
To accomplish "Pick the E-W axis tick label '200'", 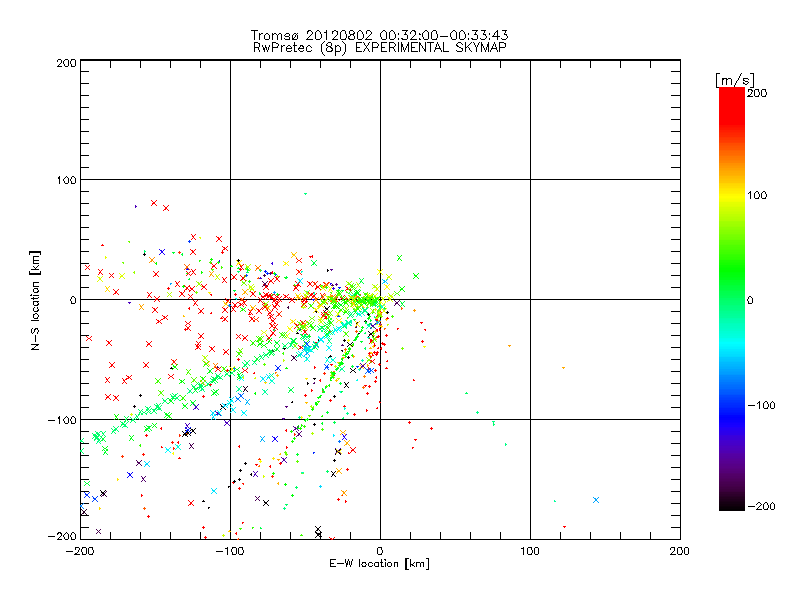I will [680, 551].
